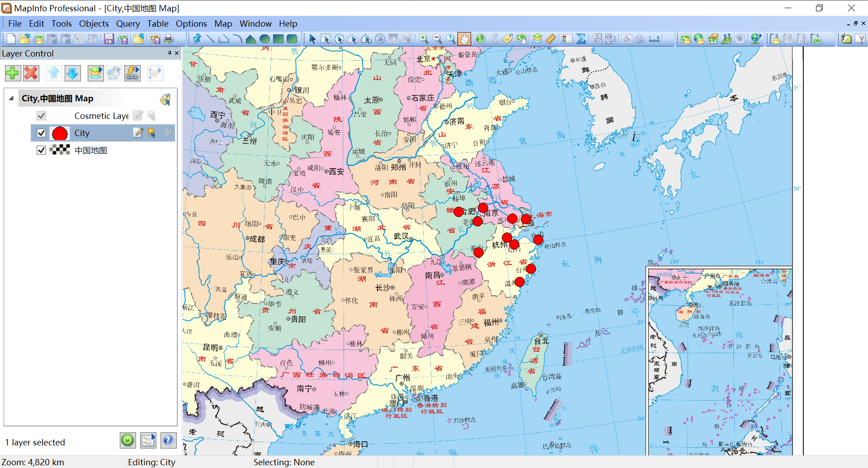The image size is (868, 468).
Task: Open the Map menu
Action: click(x=223, y=24)
